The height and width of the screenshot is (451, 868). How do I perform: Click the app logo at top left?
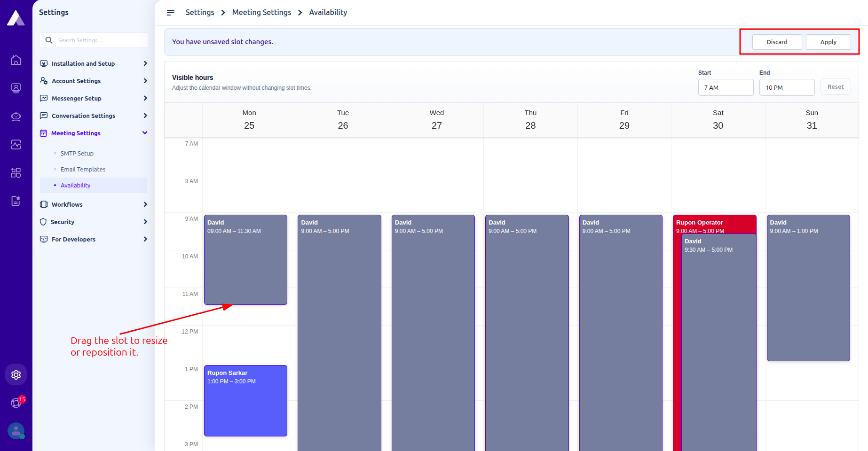pos(16,18)
